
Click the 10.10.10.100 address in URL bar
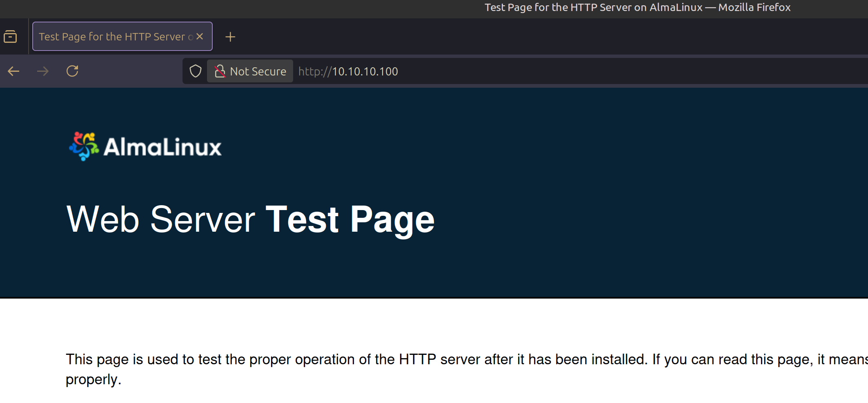[365, 71]
